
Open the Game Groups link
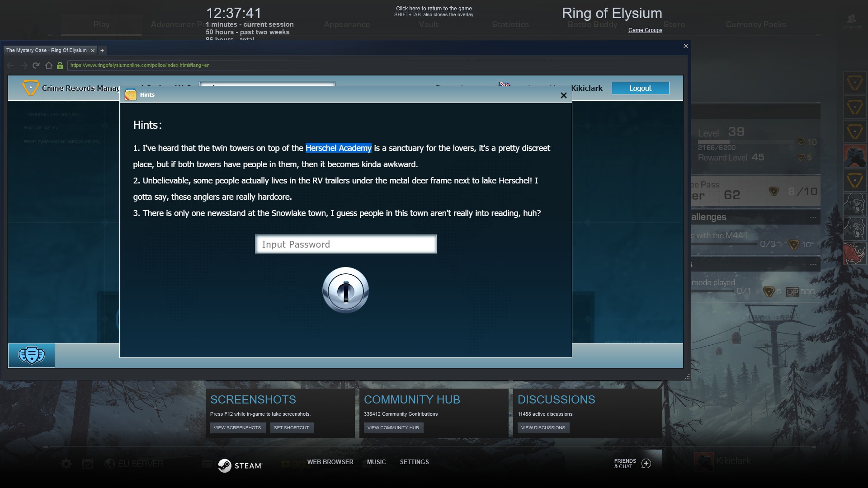645,30
